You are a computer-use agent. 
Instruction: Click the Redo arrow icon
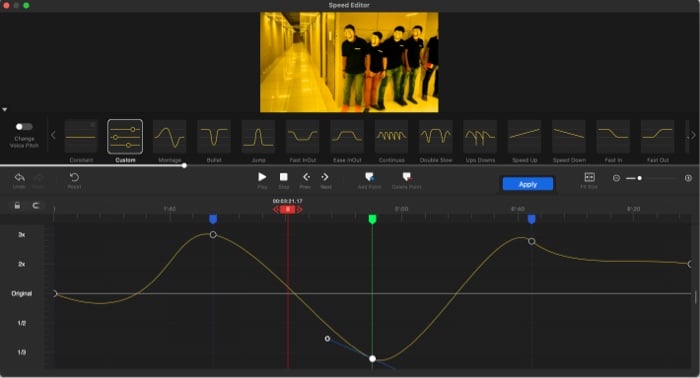(x=38, y=178)
